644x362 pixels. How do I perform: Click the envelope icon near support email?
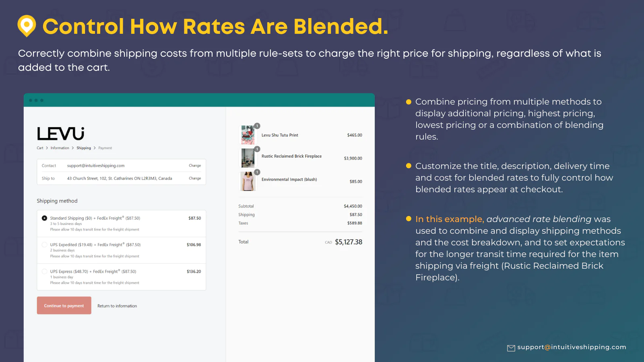coord(511,348)
